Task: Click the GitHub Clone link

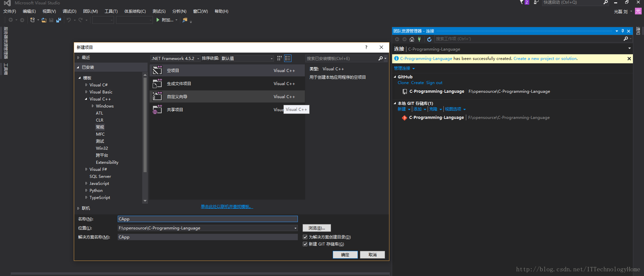Action: coord(403,83)
